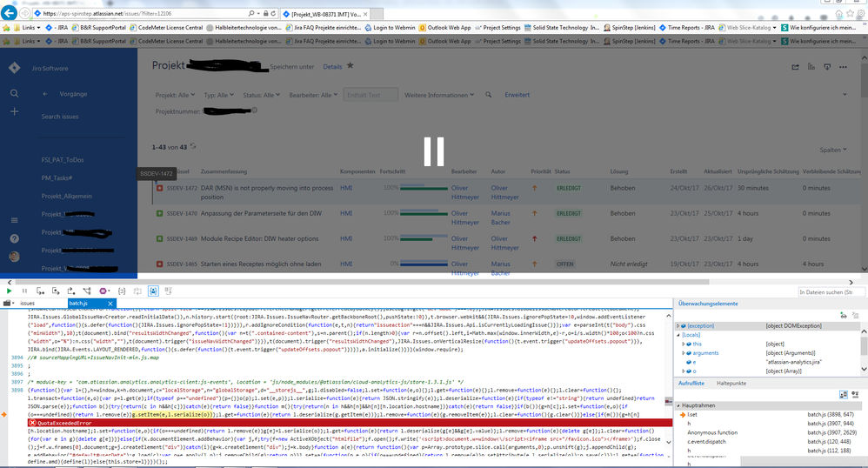Go back with the Vorgänge arrow
The image size is (868, 468).
coord(45,94)
